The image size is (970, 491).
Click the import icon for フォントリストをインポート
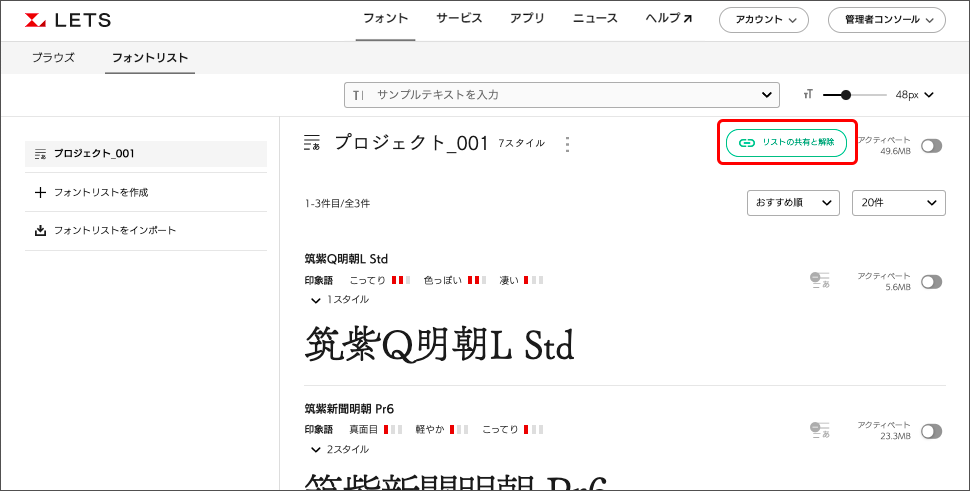pyautogui.click(x=40, y=231)
